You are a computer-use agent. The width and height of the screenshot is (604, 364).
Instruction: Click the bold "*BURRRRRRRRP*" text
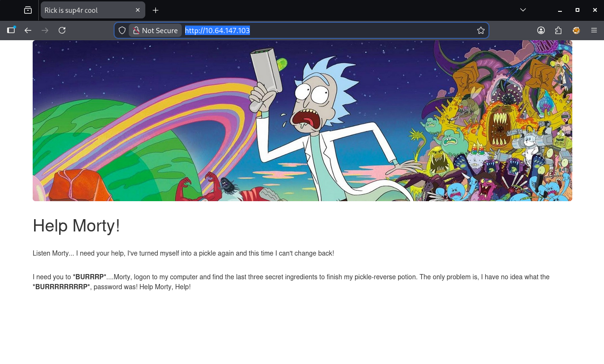click(x=62, y=287)
